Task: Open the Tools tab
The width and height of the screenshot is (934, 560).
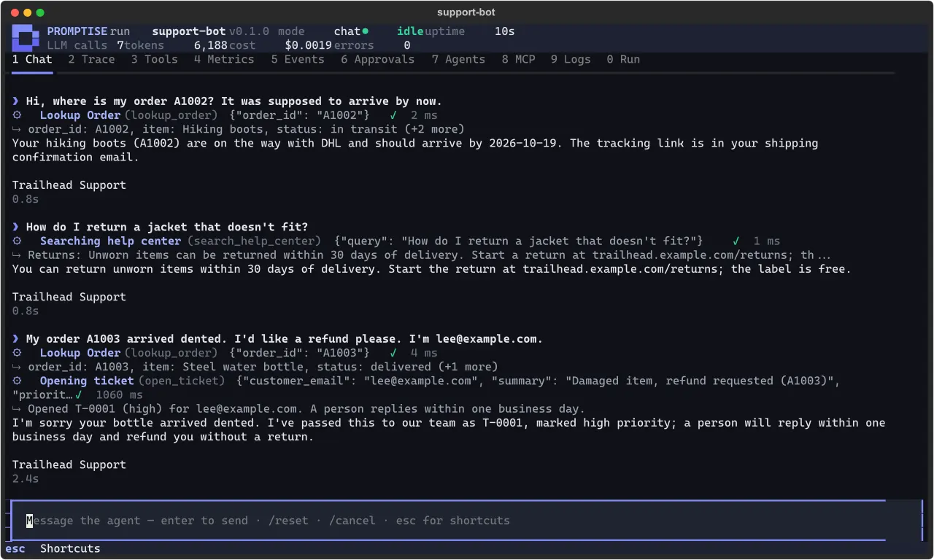Action: coord(154,60)
